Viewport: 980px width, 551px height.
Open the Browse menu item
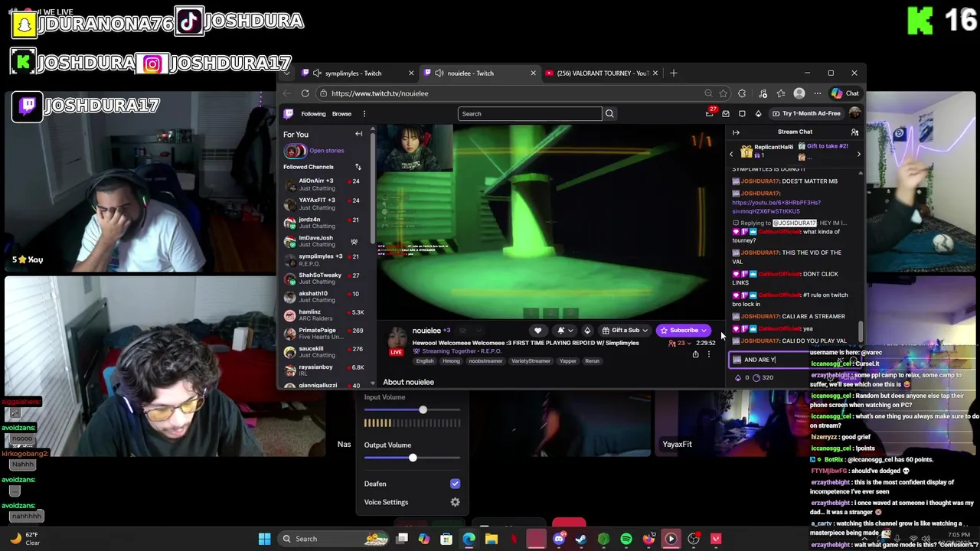point(341,113)
